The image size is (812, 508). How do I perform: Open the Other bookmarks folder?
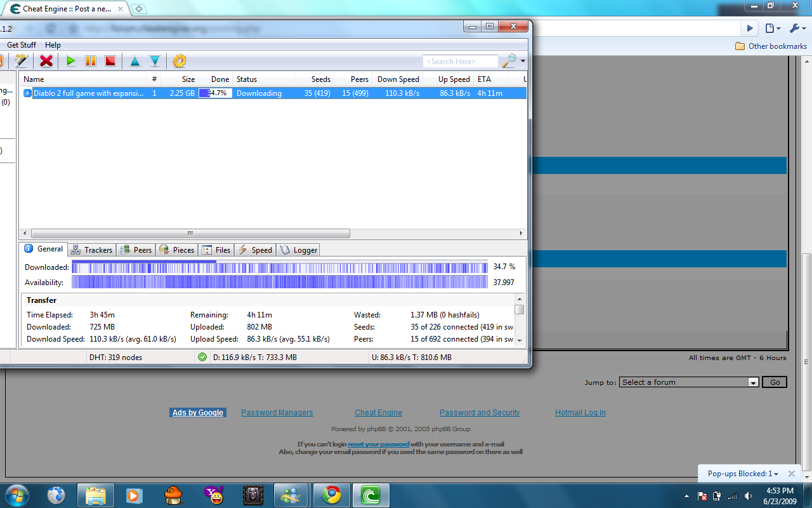pos(771,46)
